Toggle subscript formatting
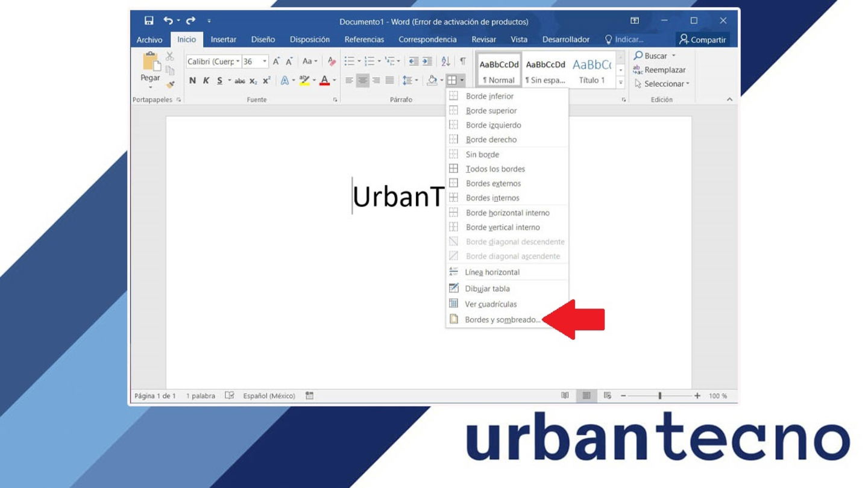This screenshot has width=868, height=488. coord(253,81)
